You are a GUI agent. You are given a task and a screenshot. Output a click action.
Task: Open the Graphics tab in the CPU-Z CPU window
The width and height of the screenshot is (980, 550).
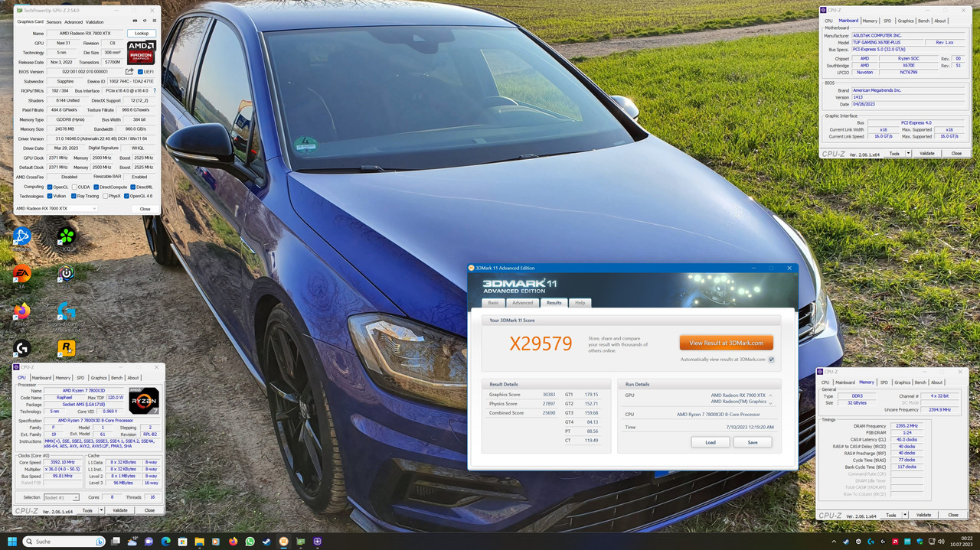point(99,378)
